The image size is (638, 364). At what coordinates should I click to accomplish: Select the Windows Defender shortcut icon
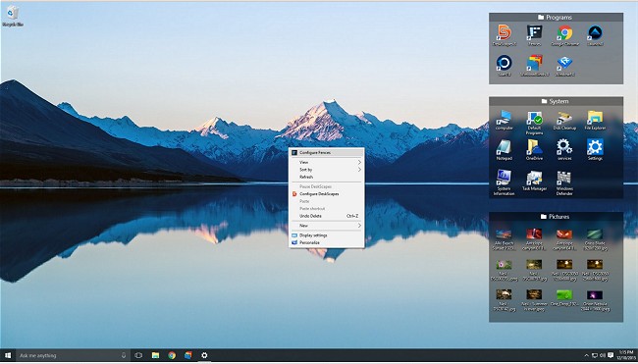tap(564, 183)
